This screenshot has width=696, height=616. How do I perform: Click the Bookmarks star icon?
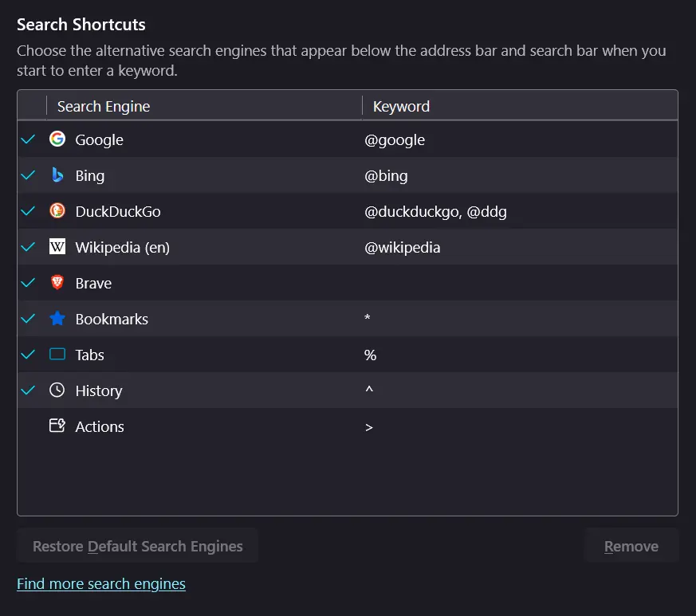pyautogui.click(x=57, y=318)
